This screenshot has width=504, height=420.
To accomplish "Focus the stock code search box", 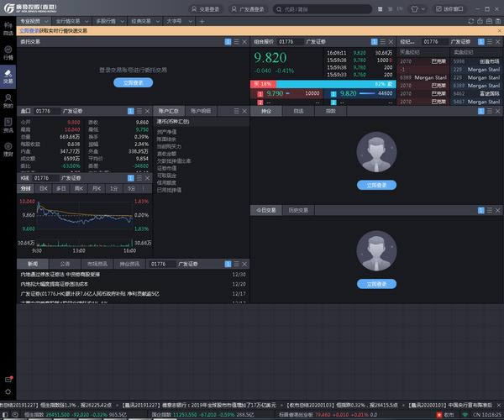I will 323,9.
